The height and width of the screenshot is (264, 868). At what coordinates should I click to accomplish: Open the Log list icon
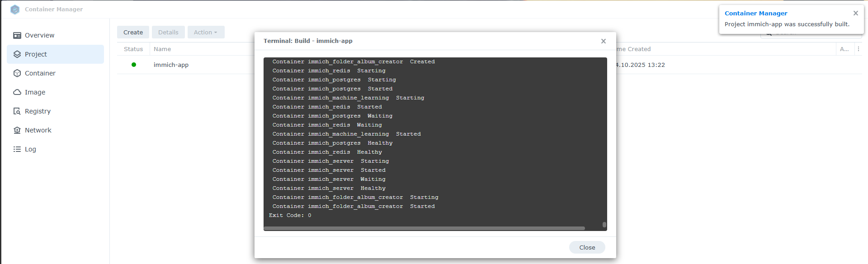17,149
